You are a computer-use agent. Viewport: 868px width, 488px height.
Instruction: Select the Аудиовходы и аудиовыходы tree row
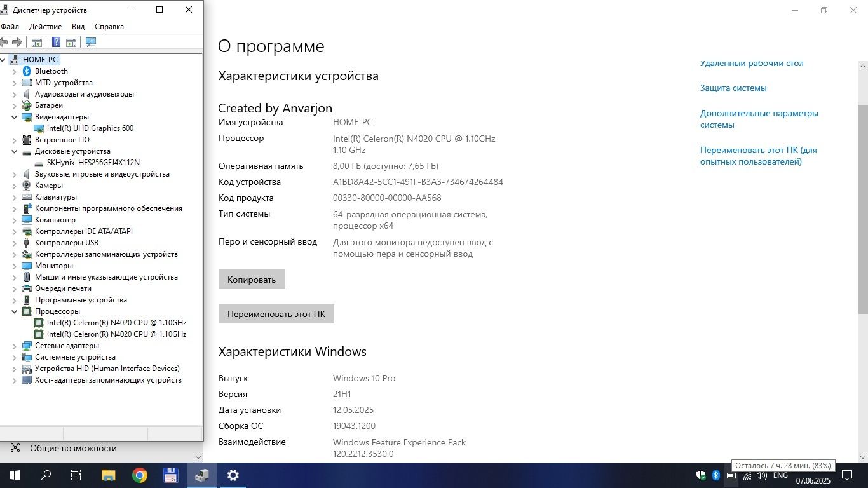click(85, 94)
